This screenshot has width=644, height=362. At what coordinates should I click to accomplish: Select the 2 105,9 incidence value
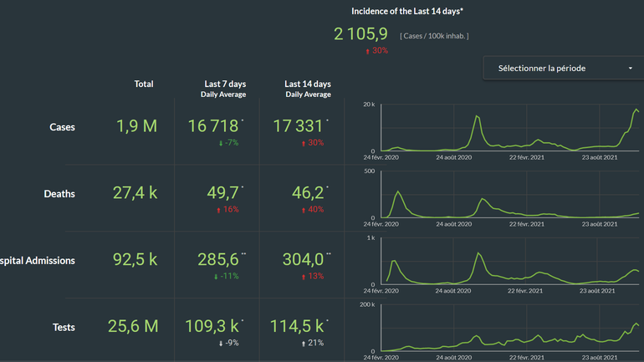coord(360,33)
